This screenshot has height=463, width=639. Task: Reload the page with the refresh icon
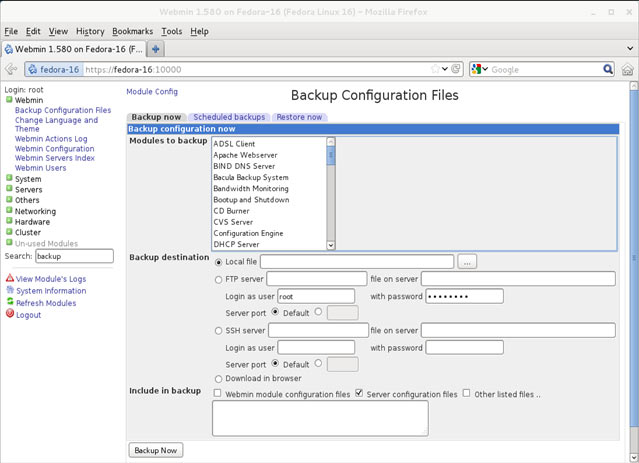point(456,68)
